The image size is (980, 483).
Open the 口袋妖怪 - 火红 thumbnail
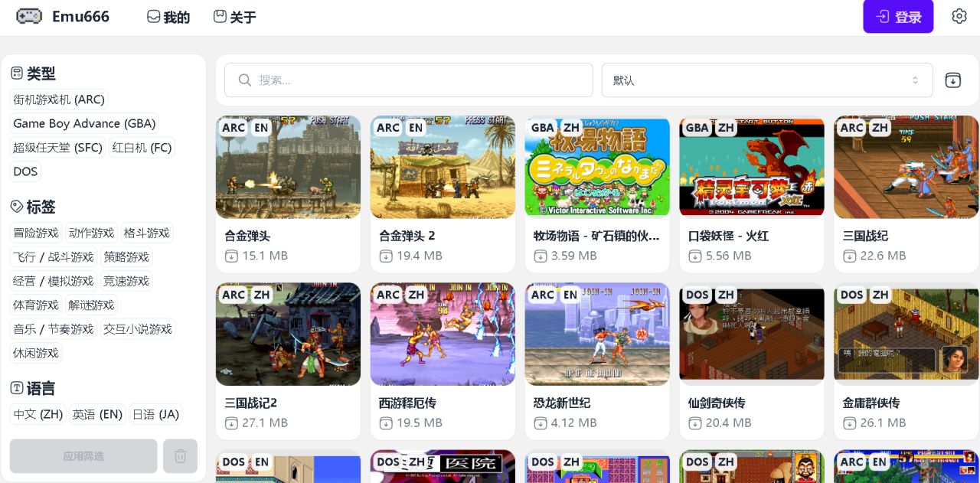click(752, 167)
